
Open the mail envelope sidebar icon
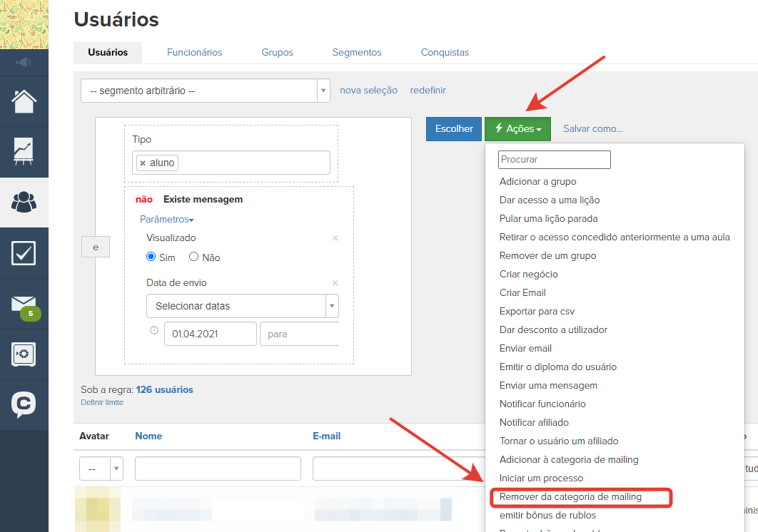click(x=24, y=305)
